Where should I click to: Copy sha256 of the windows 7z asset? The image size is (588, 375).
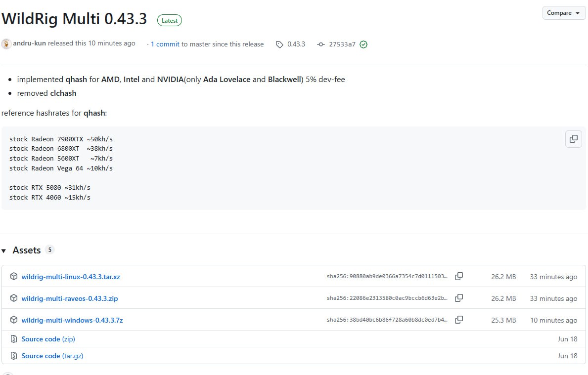[x=458, y=320]
